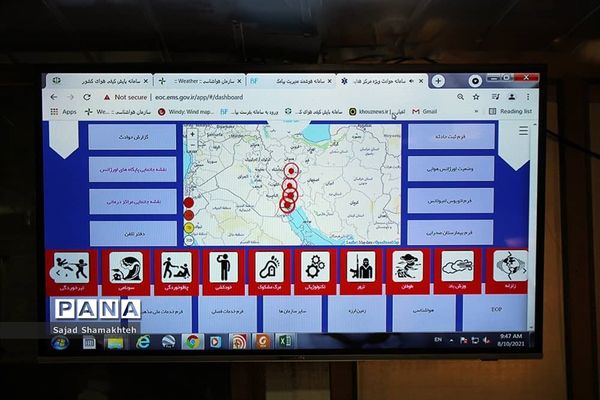Select the earthquake globe incident tile

point(507,271)
